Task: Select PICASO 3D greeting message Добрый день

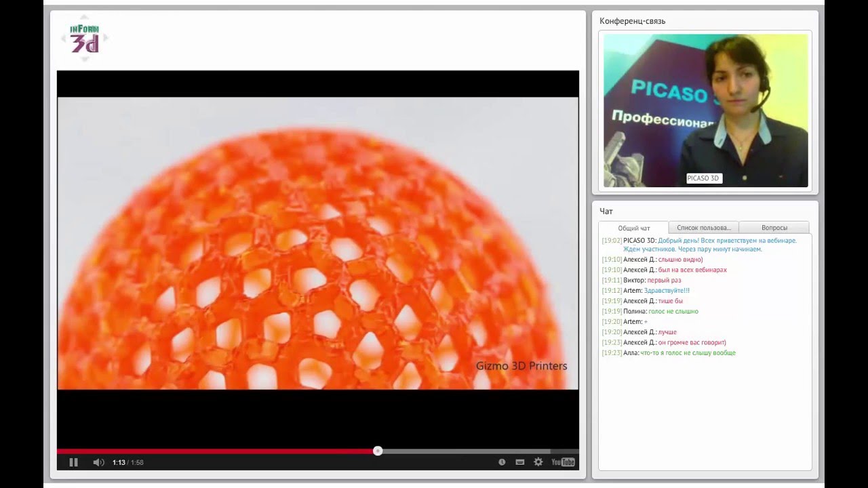Action: pyautogui.click(x=710, y=245)
